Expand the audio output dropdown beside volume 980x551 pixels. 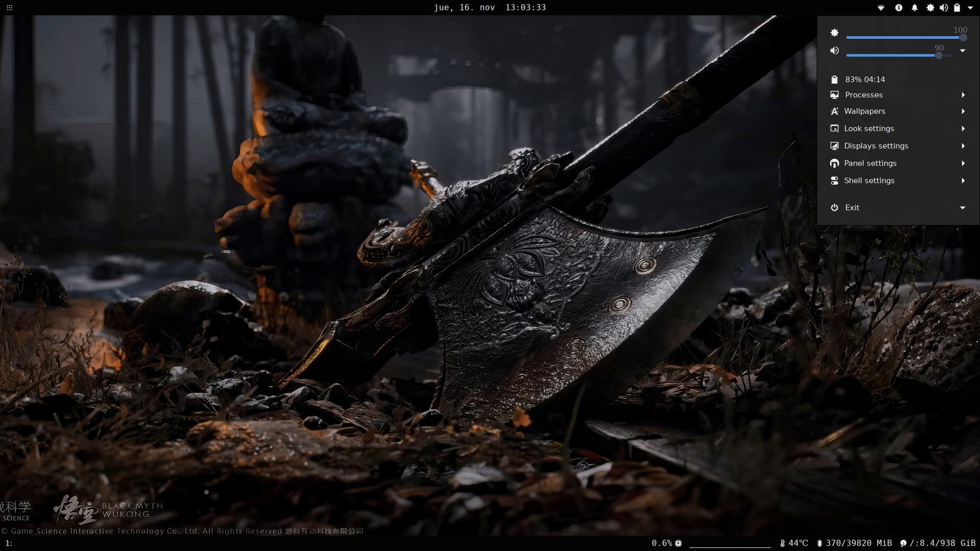tap(963, 51)
